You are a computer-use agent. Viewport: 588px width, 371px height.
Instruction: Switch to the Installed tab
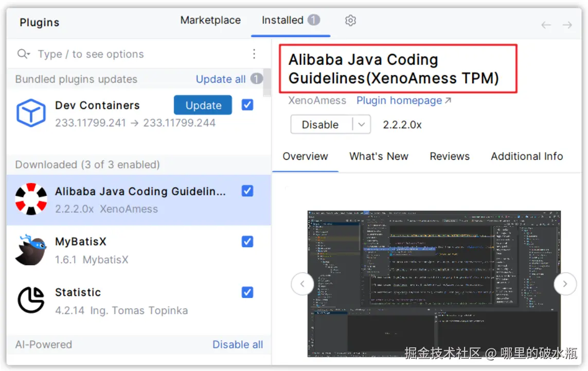(x=291, y=20)
